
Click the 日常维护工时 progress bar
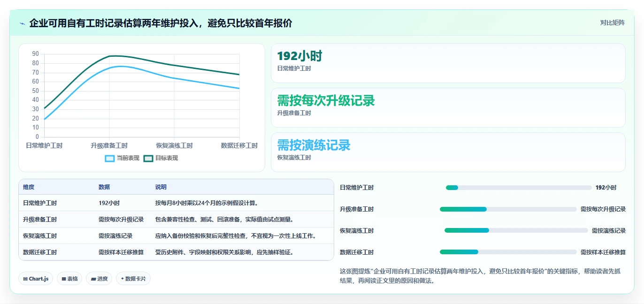519,188
